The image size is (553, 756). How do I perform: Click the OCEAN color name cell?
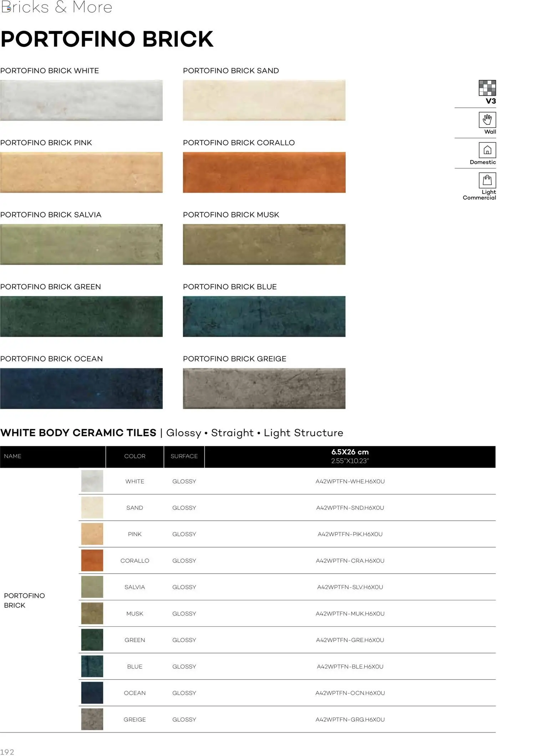tap(135, 693)
